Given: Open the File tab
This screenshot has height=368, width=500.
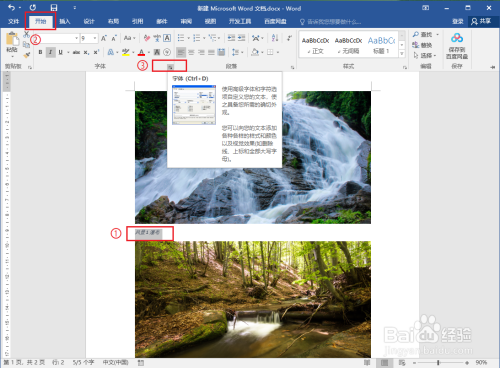Looking at the screenshot, I should tap(13, 21).
